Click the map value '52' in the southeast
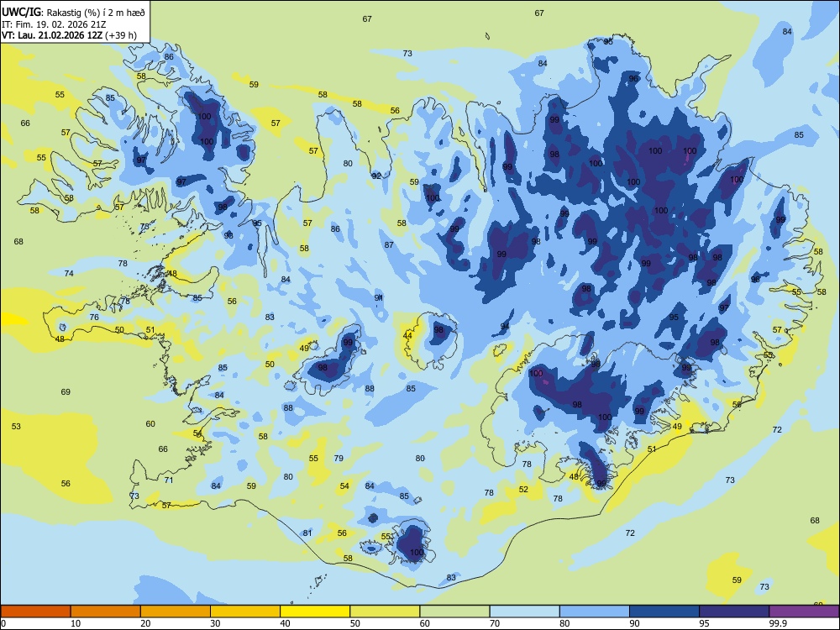This screenshot has width=840, height=630. 523,489
